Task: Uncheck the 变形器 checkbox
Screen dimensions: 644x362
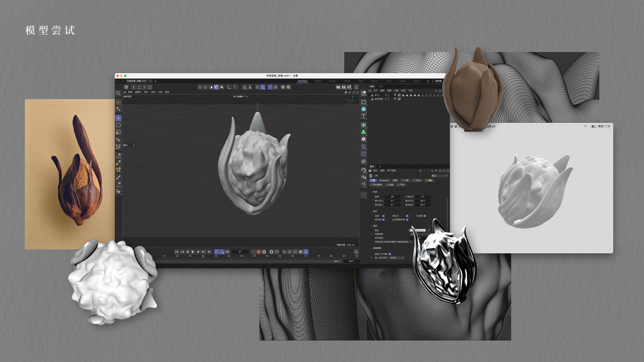Action: pos(383,220)
